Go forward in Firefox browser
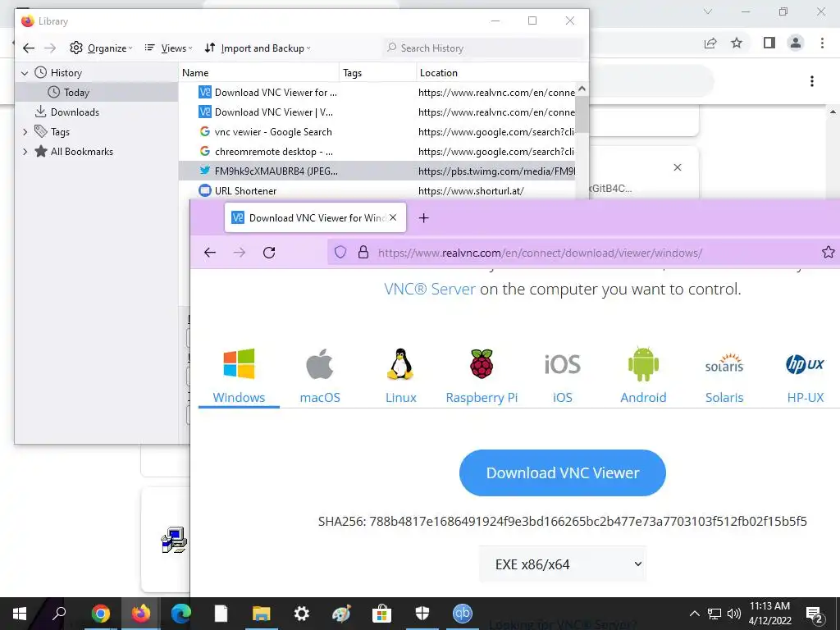The image size is (840, 630). [x=240, y=253]
